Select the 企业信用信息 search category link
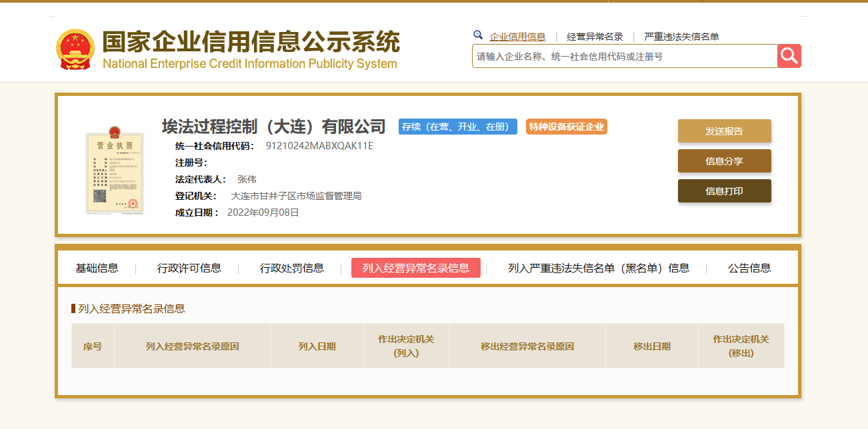868x429 pixels. (517, 37)
